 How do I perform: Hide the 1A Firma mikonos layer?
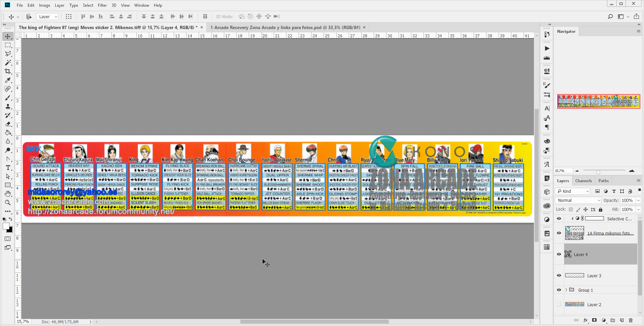point(559,233)
